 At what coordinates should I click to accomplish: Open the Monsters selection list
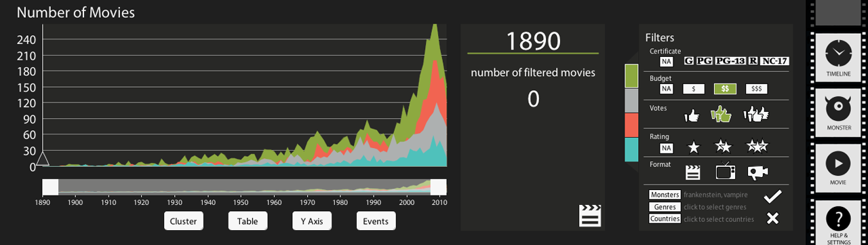665,195
